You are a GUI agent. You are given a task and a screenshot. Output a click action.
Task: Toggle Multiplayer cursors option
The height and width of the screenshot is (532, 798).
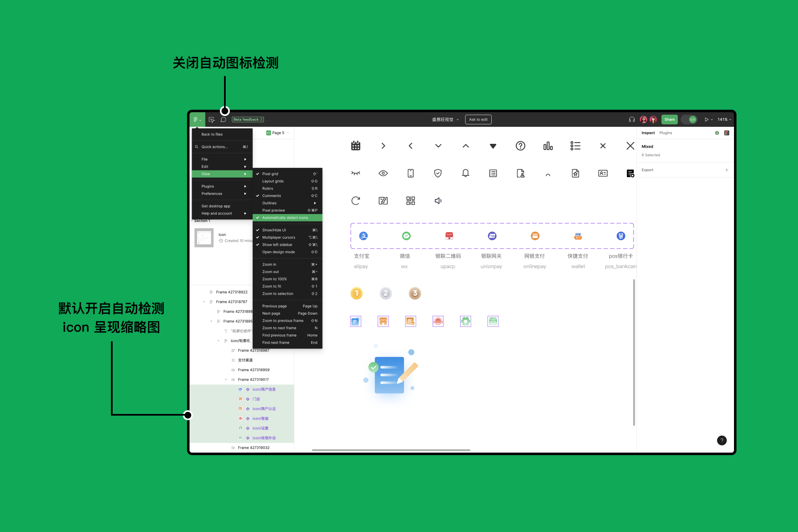278,238
